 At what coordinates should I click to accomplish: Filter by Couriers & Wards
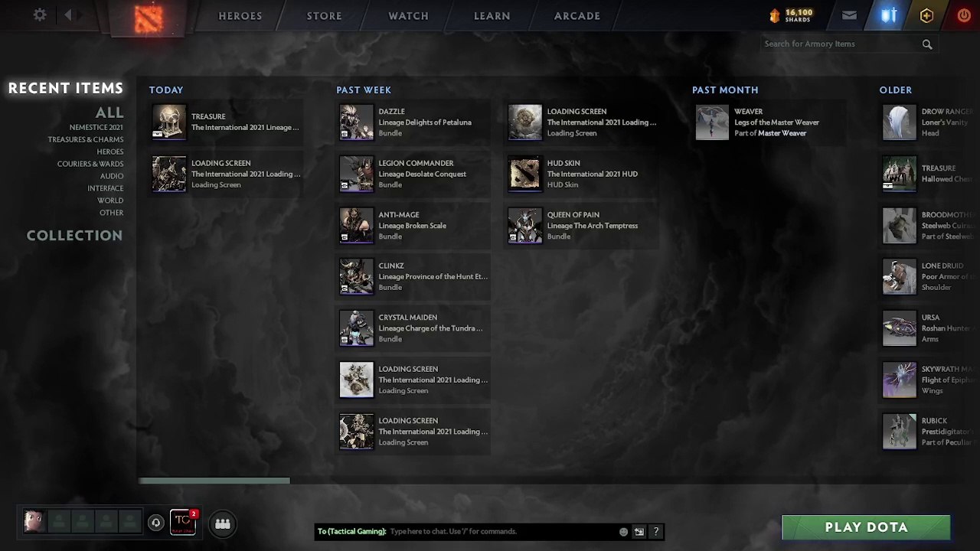[x=90, y=165]
